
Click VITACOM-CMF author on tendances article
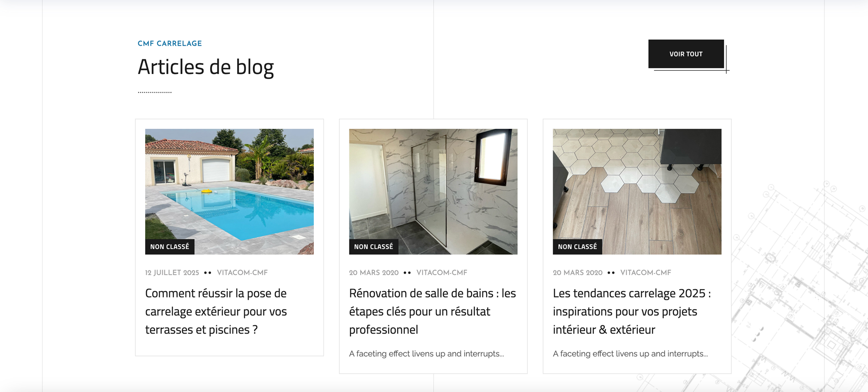tap(646, 273)
